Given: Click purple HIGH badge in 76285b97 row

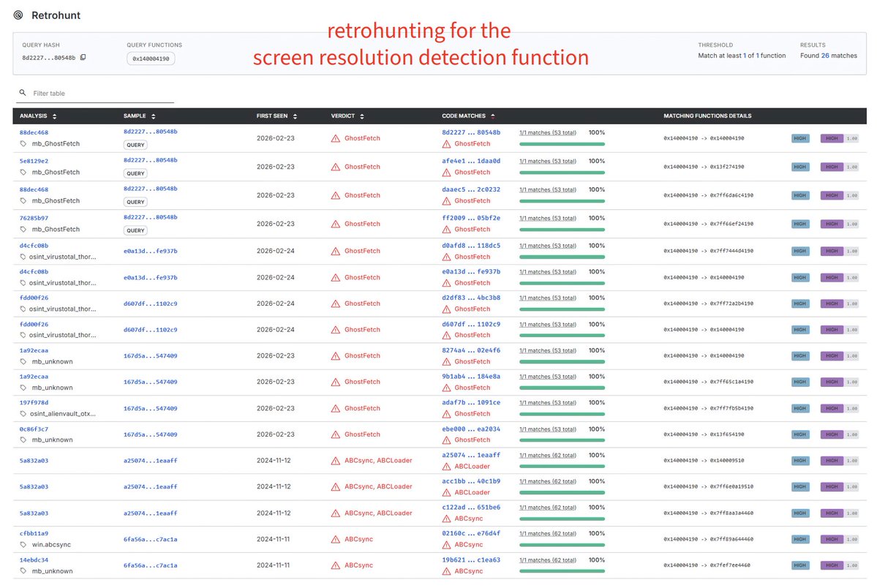Looking at the screenshot, I should click(x=832, y=224).
